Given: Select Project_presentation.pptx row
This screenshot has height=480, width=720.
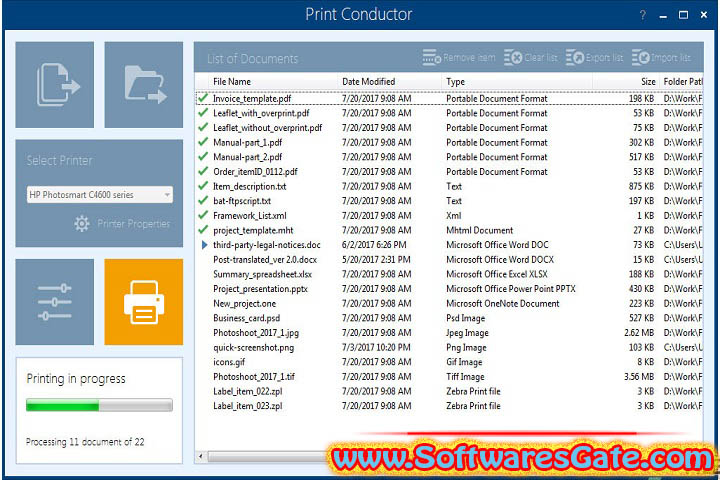Looking at the screenshot, I should tap(449, 289).
